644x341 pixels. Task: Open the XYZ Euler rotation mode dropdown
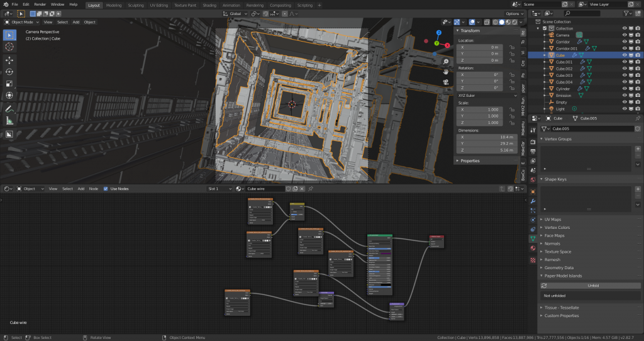(x=487, y=95)
